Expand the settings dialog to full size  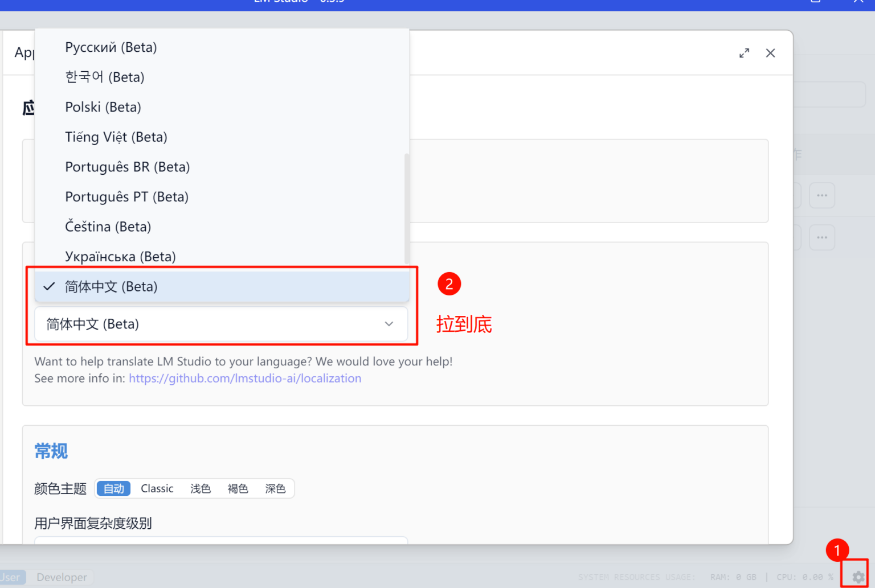(744, 53)
